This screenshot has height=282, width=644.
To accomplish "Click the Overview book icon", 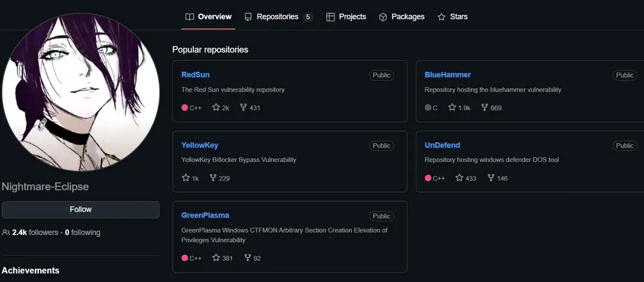I will click(189, 17).
